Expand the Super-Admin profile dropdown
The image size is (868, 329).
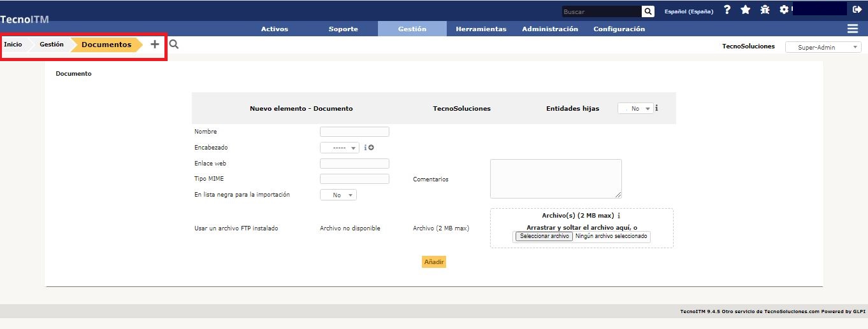coord(823,47)
